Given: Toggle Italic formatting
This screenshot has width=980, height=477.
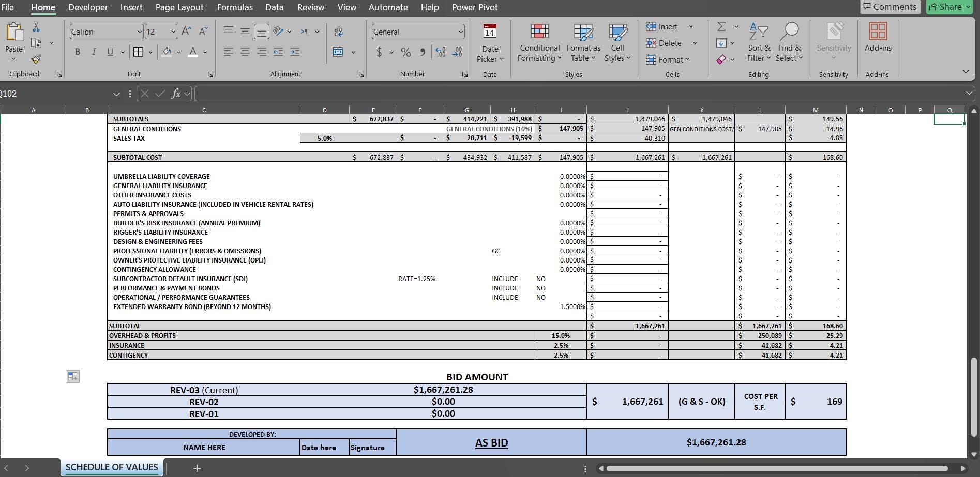Looking at the screenshot, I should click(x=94, y=52).
